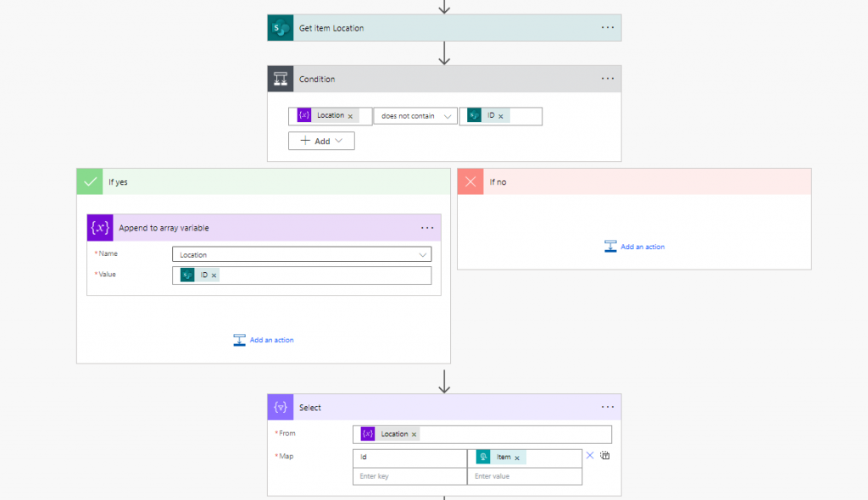Viewport: 868px width, 500px height.
Task: Open the Append to array variable ellipsis menu
Action: (x=427, y=228)
